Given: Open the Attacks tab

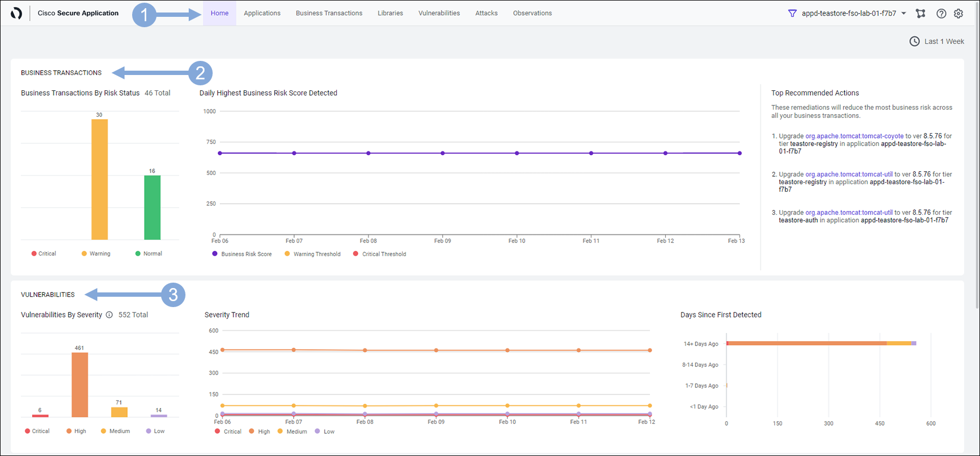Looking at the screenshot, I should tap(486, 13).
